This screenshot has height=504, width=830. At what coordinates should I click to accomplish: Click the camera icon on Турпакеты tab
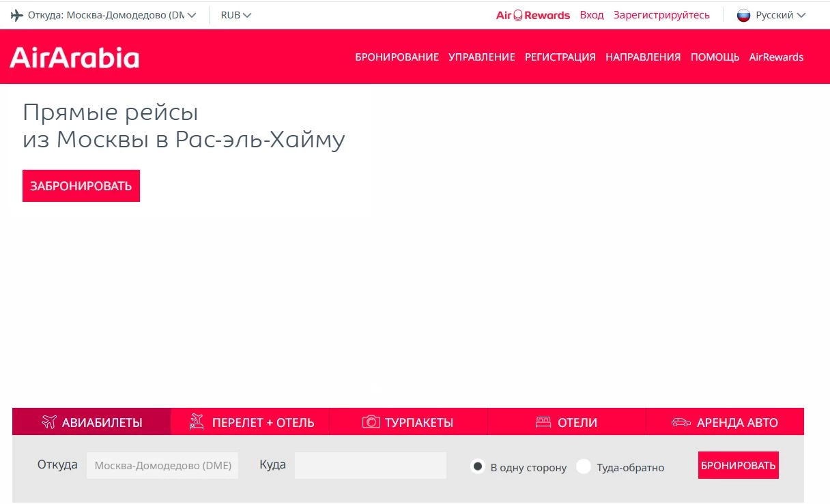click(371, 422)
